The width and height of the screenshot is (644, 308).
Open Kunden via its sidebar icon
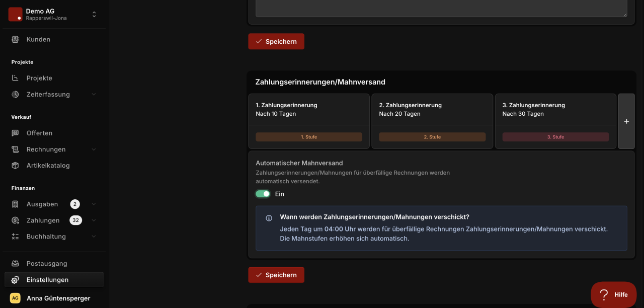point(16,39)
